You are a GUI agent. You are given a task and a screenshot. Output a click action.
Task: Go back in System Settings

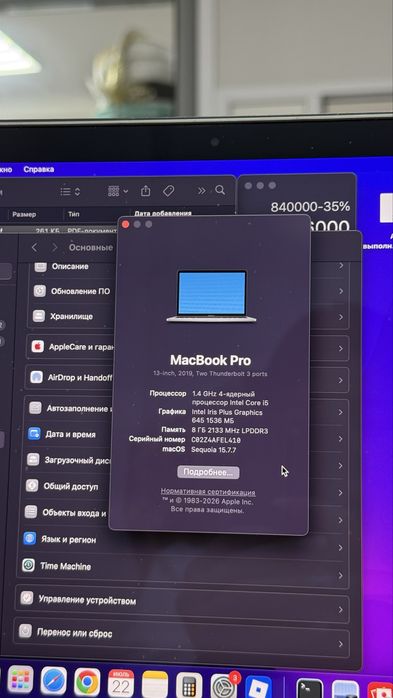[35, 247]
